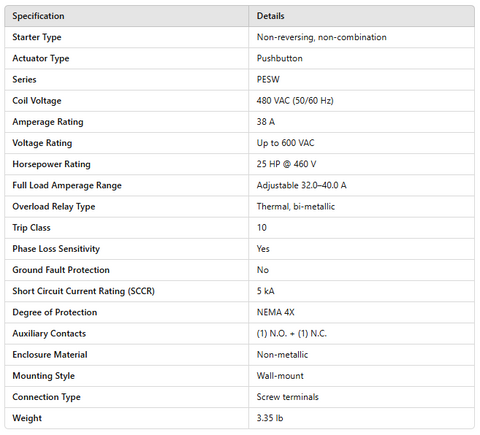Select the NEMA 4X protection value
Screen dimensions: 480x435
(275, 312)
